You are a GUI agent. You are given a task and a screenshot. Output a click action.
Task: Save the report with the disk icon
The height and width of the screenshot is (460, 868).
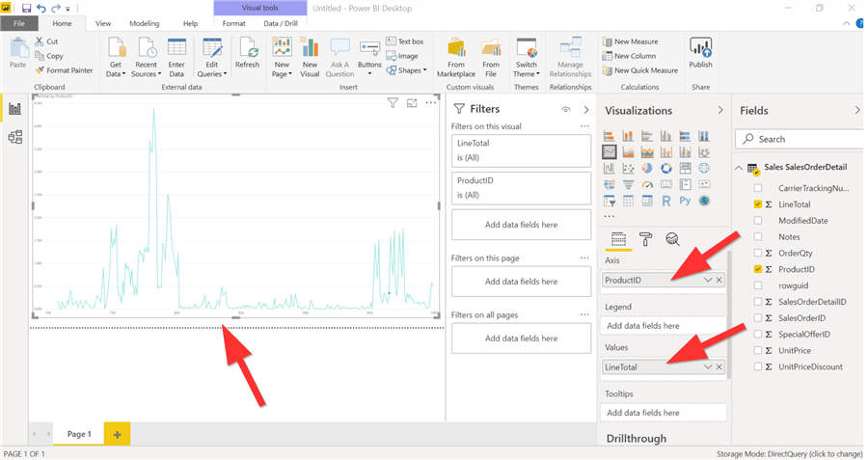pyautogui.click(x=26, y=9)
